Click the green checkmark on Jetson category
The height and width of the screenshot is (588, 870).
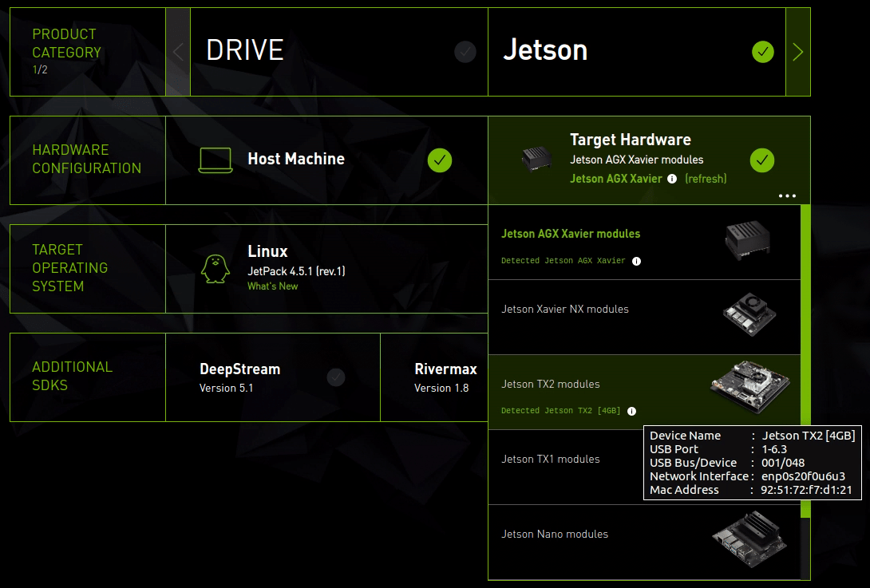tap(762, 52)
